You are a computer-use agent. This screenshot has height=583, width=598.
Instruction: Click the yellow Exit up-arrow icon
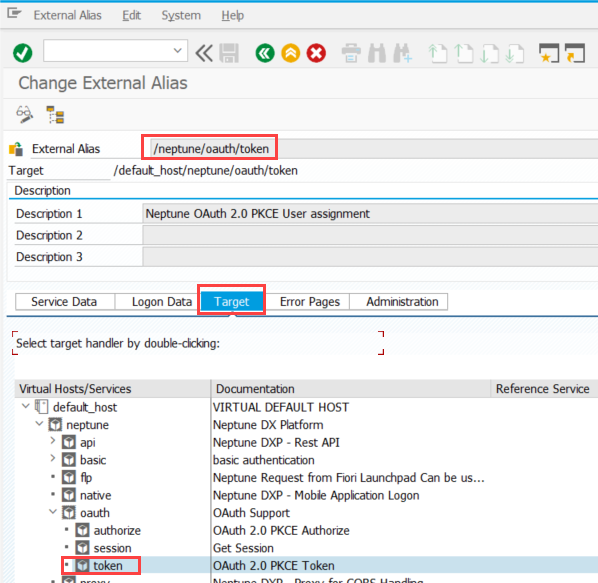[291, 53]
